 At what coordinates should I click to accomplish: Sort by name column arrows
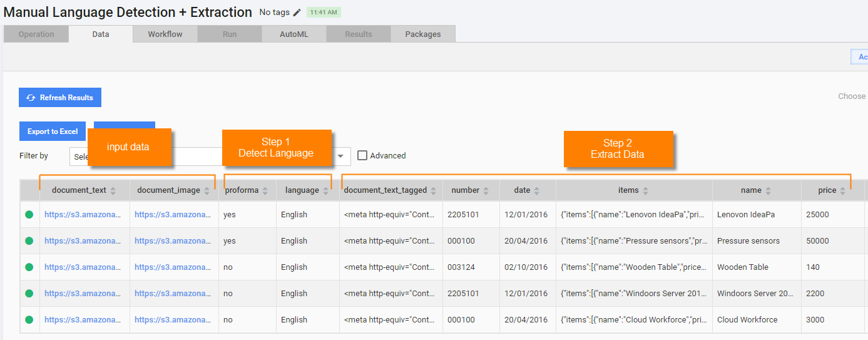(x=768, y=190)
